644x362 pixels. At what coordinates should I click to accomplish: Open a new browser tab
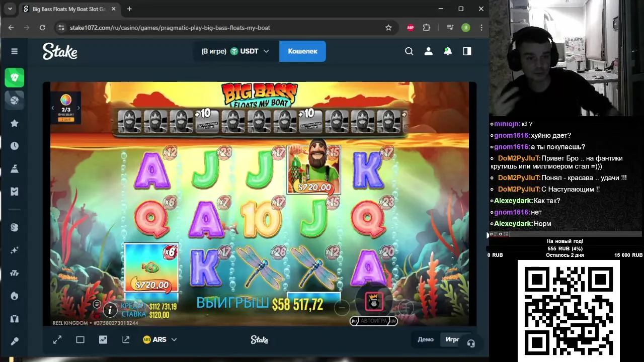point(129,9)
